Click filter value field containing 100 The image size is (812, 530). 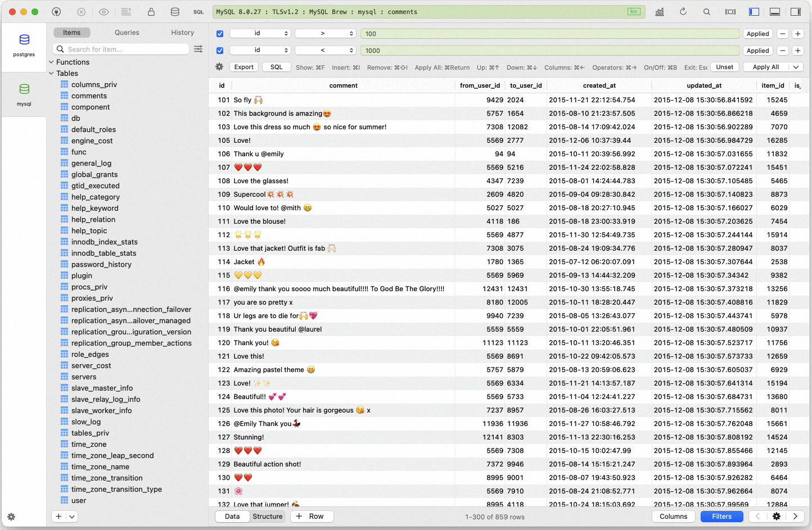[x=550, y=34]
